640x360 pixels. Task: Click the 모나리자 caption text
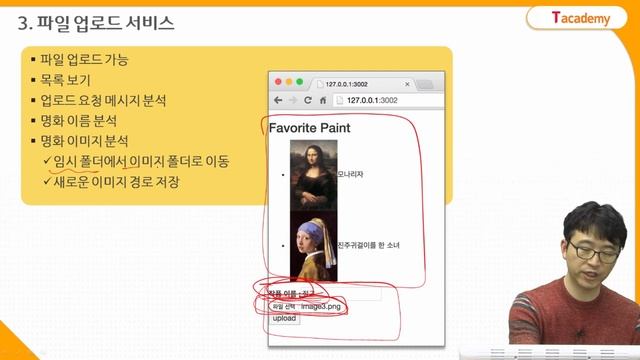point(350,174)
